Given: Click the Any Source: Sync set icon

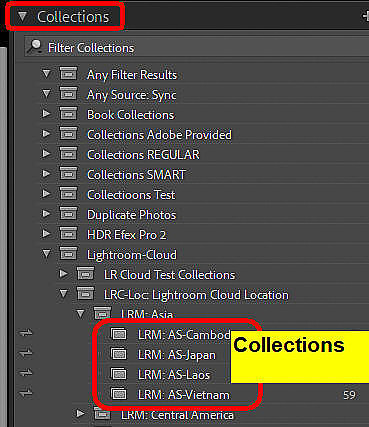Looking at the screenshot, I should pos(68,94).
